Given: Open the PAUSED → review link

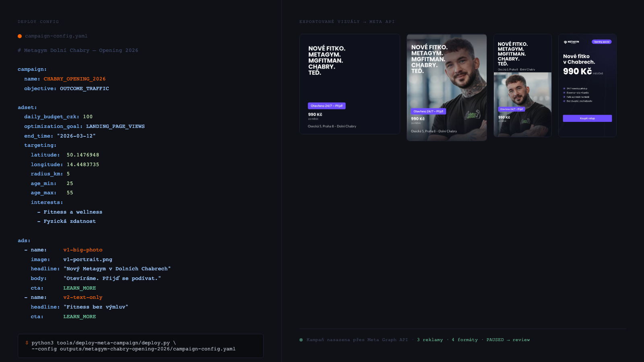Looking at the screenshot, I should pos(510,339).
